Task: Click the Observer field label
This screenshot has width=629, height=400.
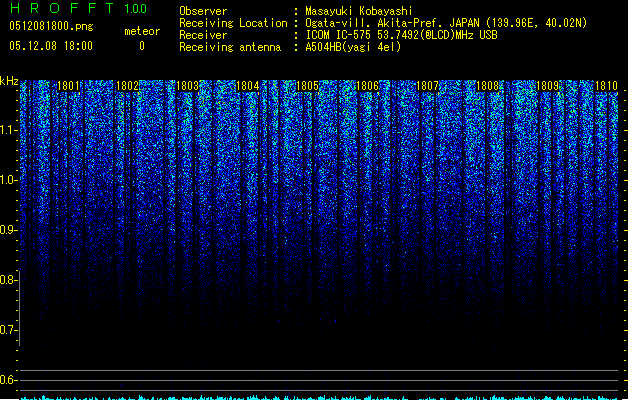Action: [x=203, y=11]
